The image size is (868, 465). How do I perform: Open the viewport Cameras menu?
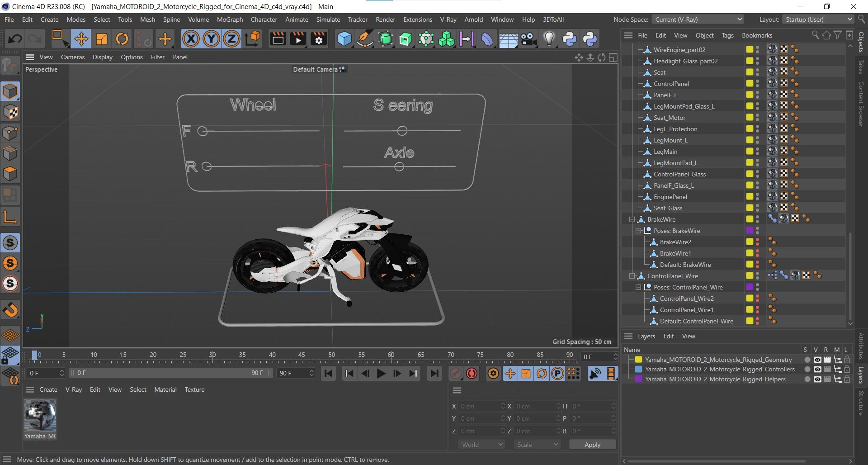pyautogui.click(x=73, y=57)
